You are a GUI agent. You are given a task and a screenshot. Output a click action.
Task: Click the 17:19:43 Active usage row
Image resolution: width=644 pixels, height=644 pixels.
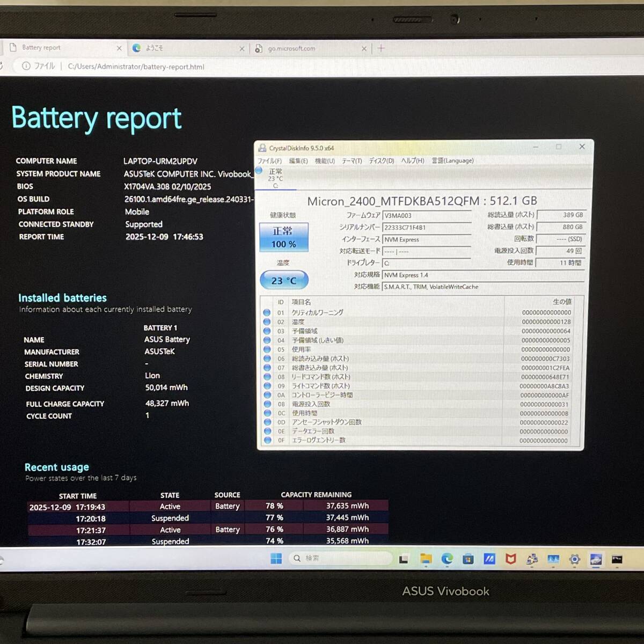[x=208, y=506]
